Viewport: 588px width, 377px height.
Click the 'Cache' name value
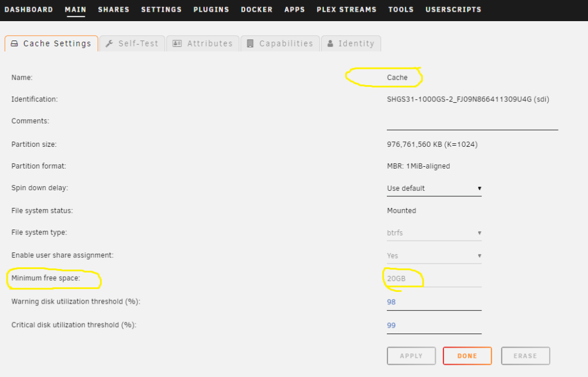(397, 78)
